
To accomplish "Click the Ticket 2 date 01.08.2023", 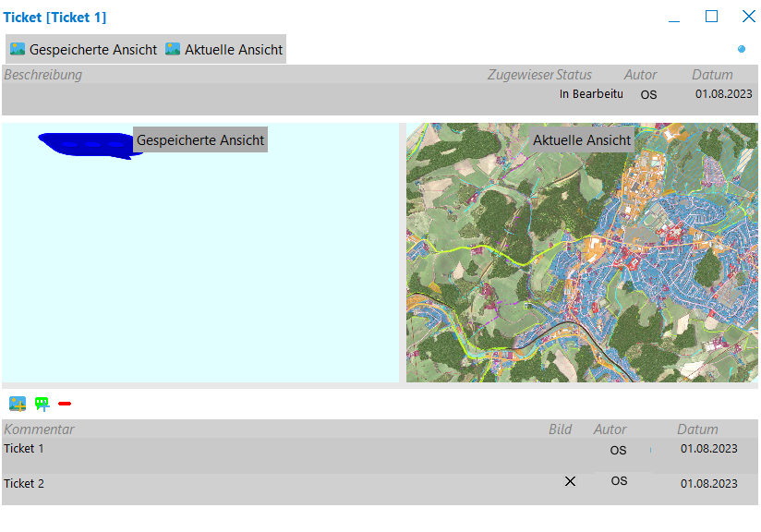I will click(708, 483).
